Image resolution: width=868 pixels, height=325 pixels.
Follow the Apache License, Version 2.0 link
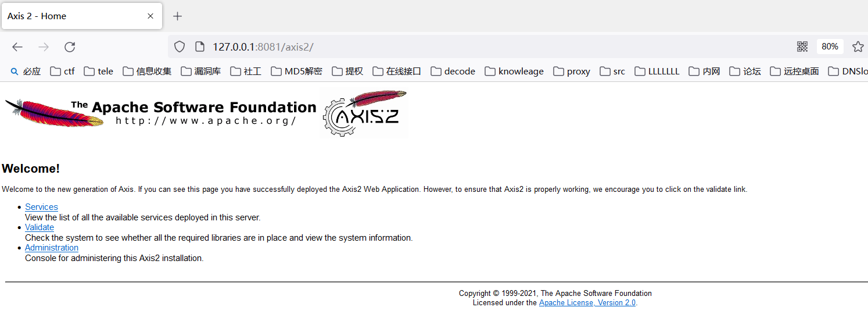tap(587, 303)
